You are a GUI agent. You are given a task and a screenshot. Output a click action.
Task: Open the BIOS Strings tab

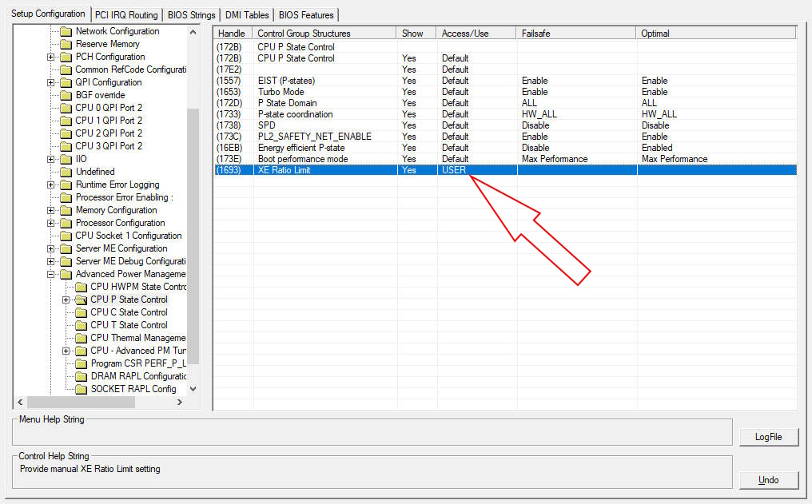(191, 14)
